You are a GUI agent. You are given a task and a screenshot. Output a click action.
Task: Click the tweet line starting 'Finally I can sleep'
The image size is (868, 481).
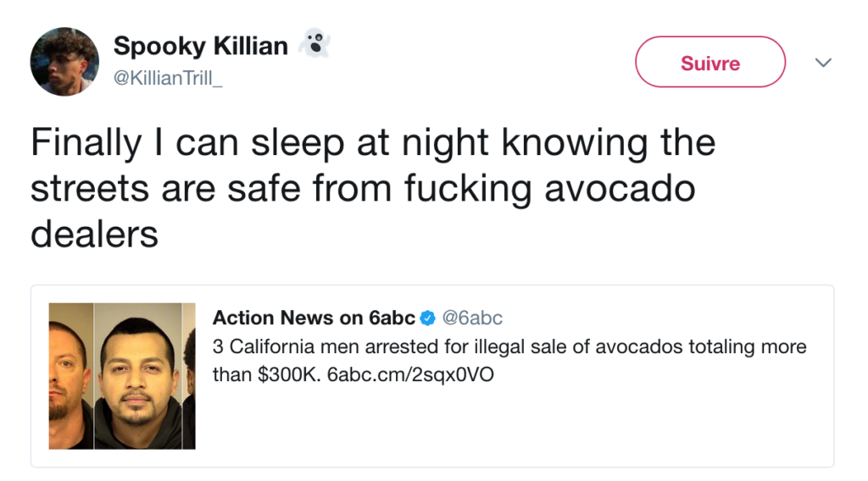373,143
